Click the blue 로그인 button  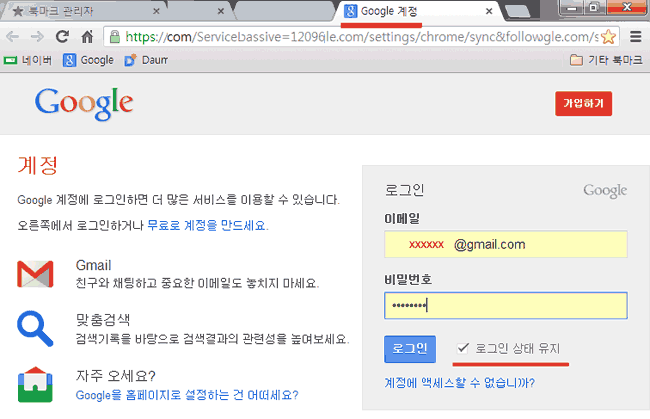point(410,349)
